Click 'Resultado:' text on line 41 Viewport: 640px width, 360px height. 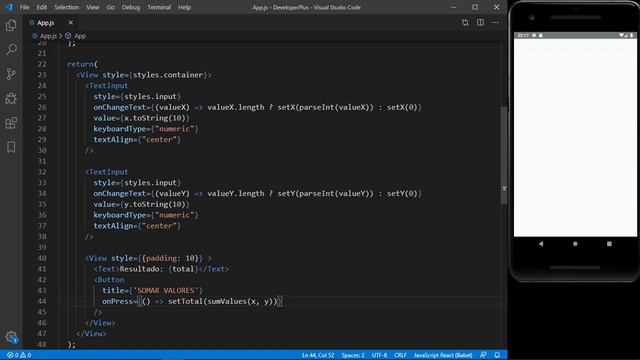142,269
